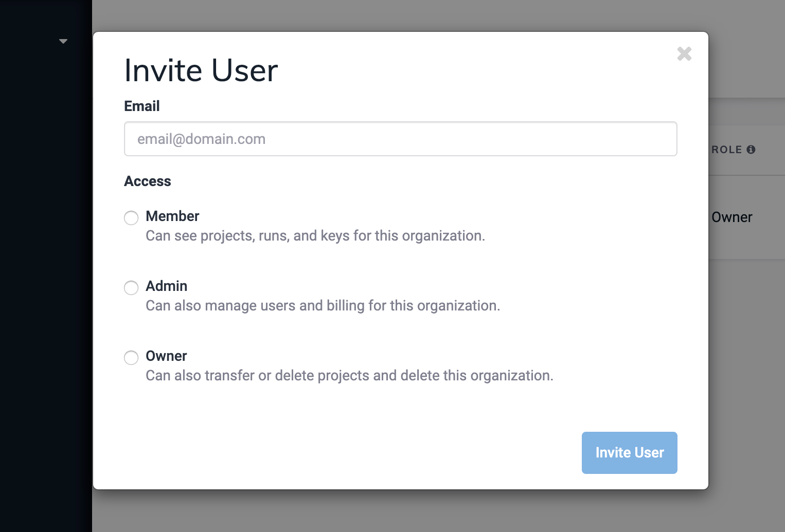Select the Member access radio button
Screen dimensions: 785x532
pyautogui.click(x=131, y=218)
